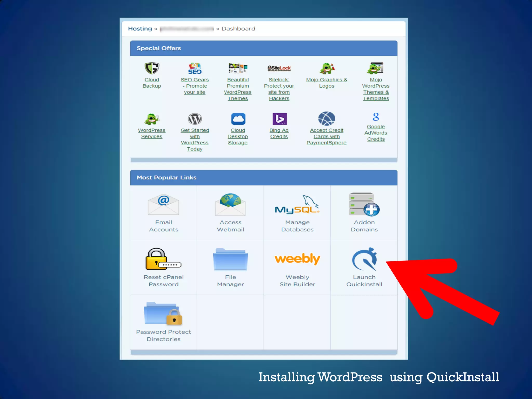Click the Reset cPanel Password padlock icon
The width and height of the screenshot is (532, 399).
pyautogui.click(x=163, y=259)
